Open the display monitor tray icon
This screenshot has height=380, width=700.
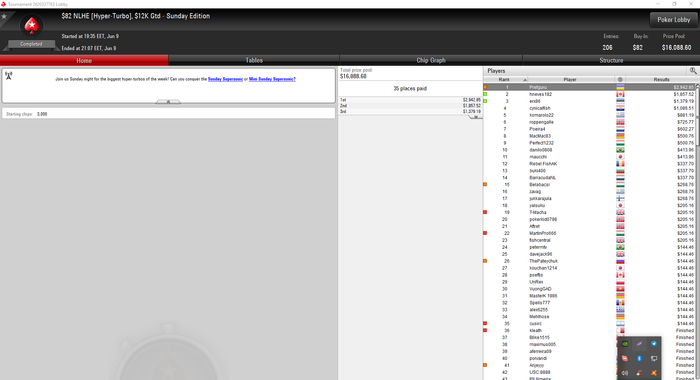click(654, 359)
